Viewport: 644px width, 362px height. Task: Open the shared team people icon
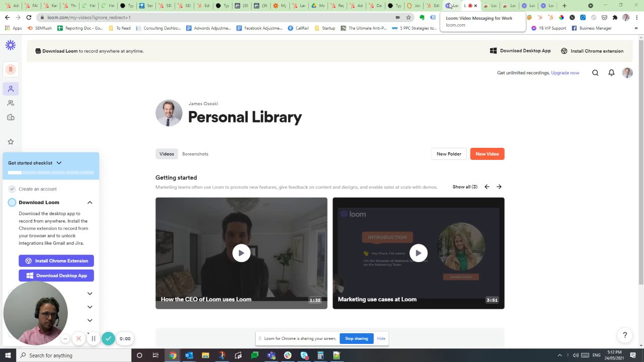pyautogui.click(x=11, y=103)
